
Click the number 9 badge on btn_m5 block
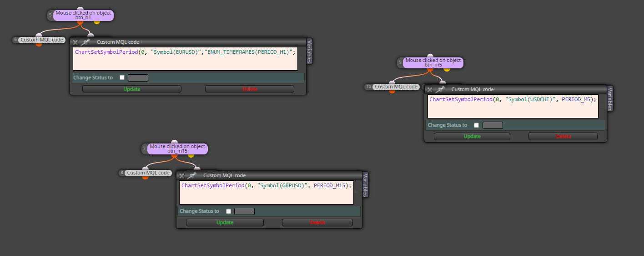(400, 62)
